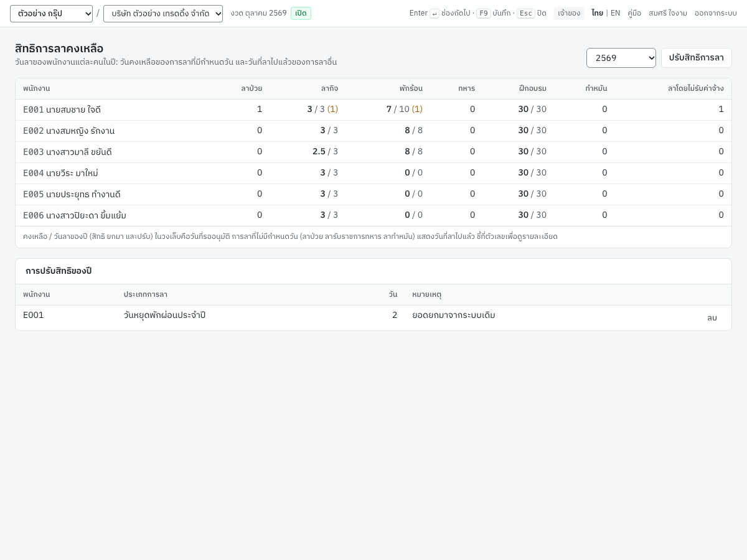
Task: Switch language to EN
Action: pyautogui.click(x=615, y=13)
